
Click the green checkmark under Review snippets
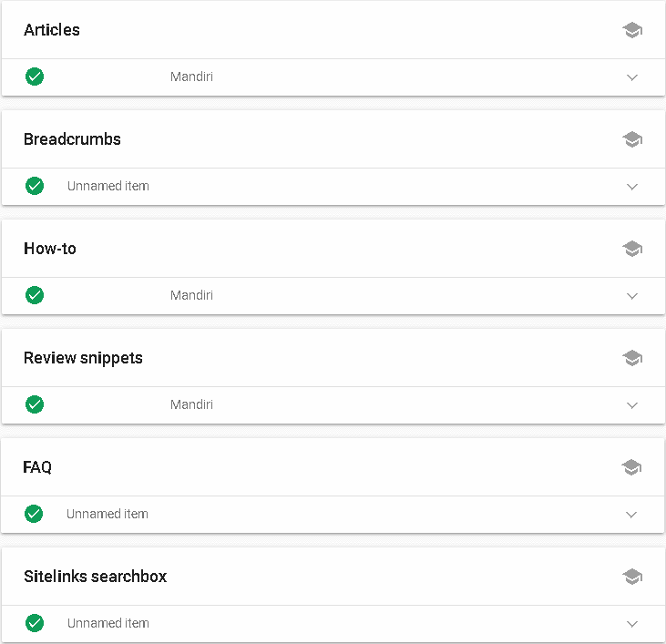point(35,404)
